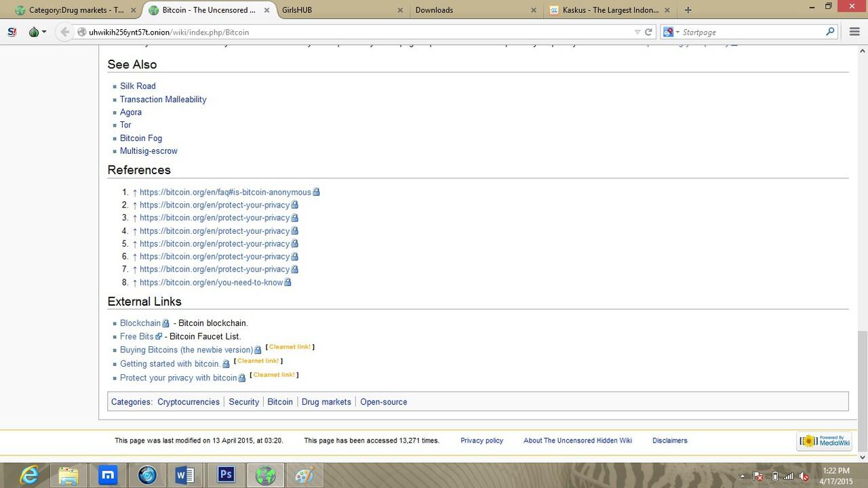
Task: Reload the page with the refresh icon
Action: [648, 32]
